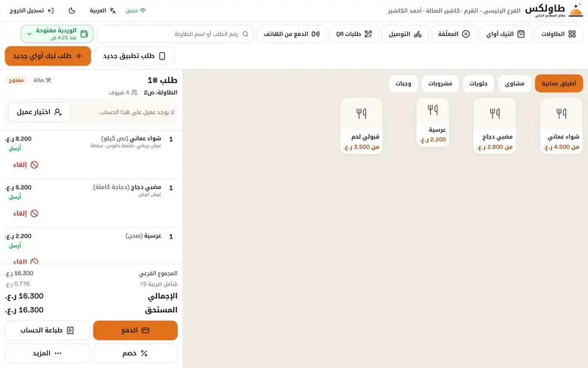The width and height of the screenshot is (588, 368).
Task: Select the حلويات category chip
Action: 478,83
